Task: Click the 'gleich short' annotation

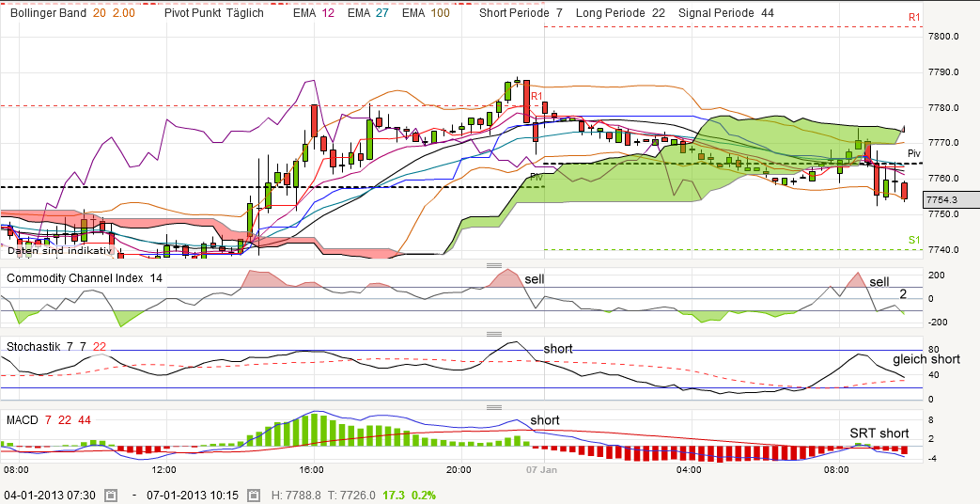Action: click(x=926, y=359)
